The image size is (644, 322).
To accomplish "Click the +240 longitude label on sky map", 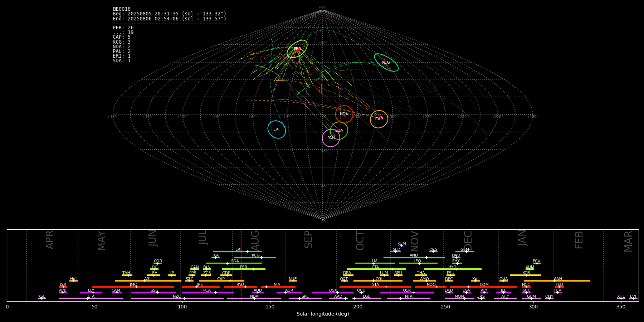I will click(462, 117).
